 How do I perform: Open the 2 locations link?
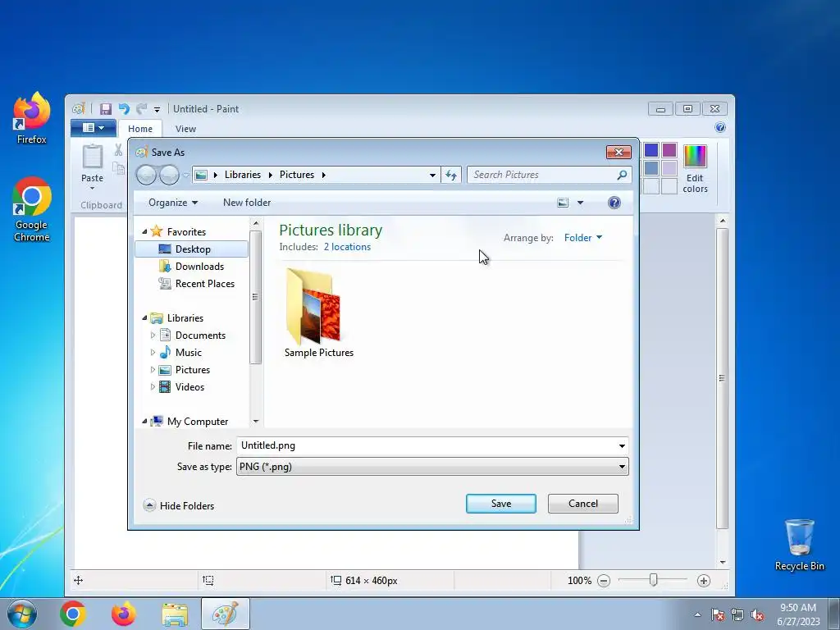(x=347, y=247)
